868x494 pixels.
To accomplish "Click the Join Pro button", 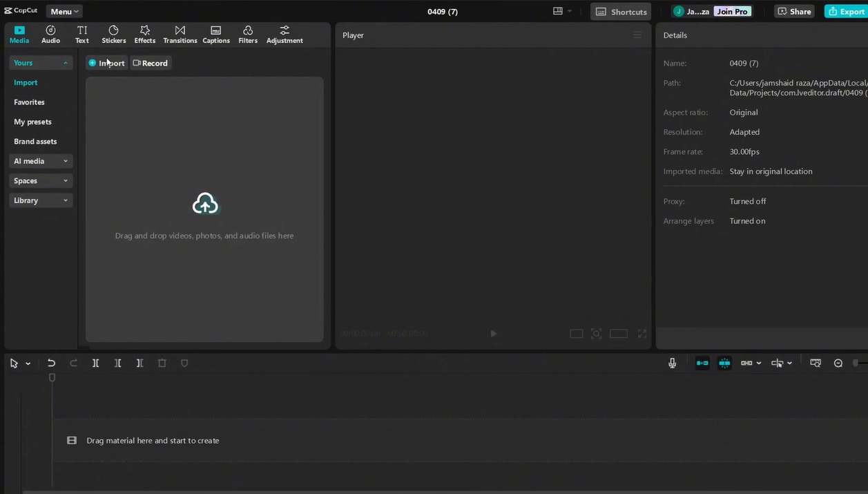I will tap(733, 12).
